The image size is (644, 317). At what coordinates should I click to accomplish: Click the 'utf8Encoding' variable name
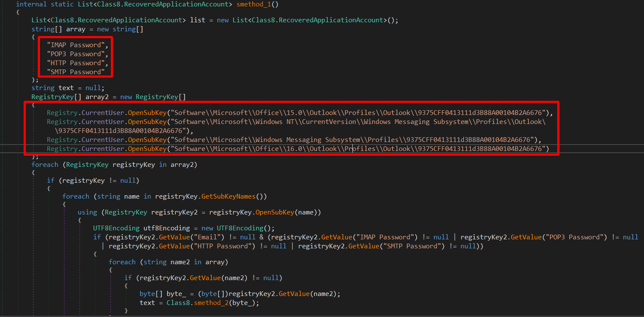point(167,228)
